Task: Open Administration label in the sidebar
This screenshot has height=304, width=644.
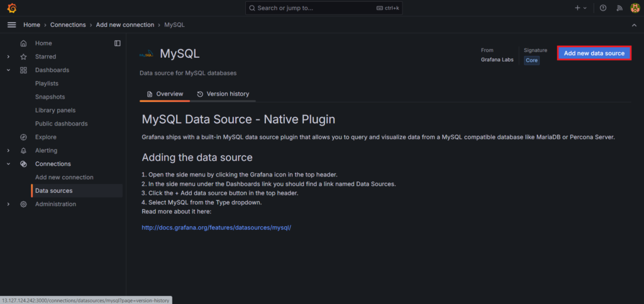Action: point(55,204)
